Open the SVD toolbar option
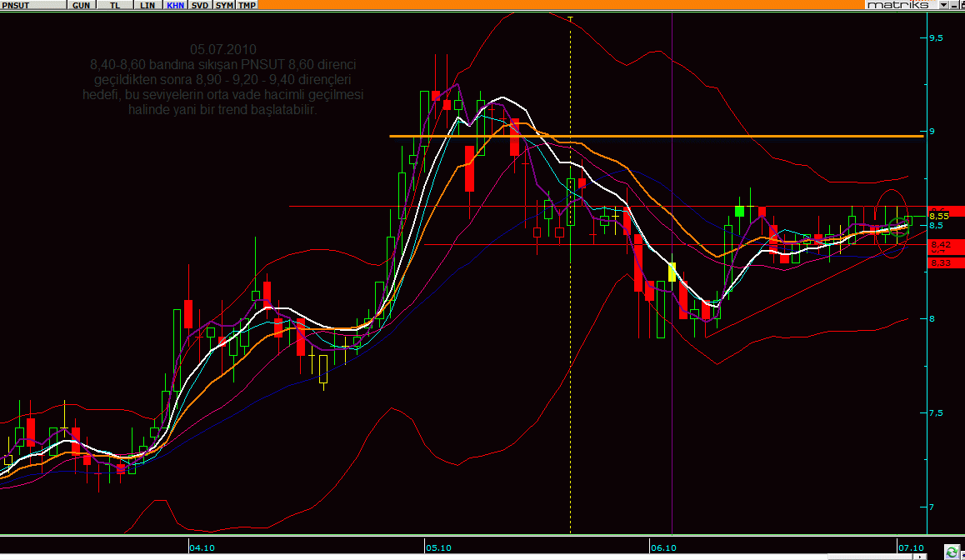The width and height of the screenshot is (965, 560). click(199, 5)
